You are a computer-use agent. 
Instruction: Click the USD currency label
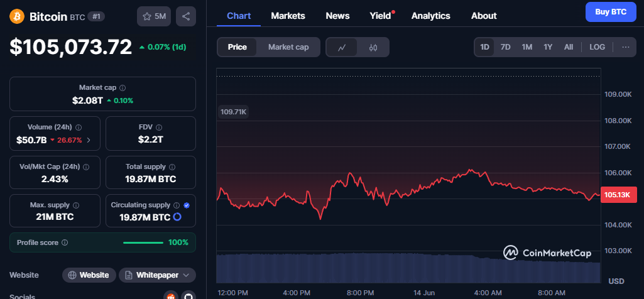point(616,281)
